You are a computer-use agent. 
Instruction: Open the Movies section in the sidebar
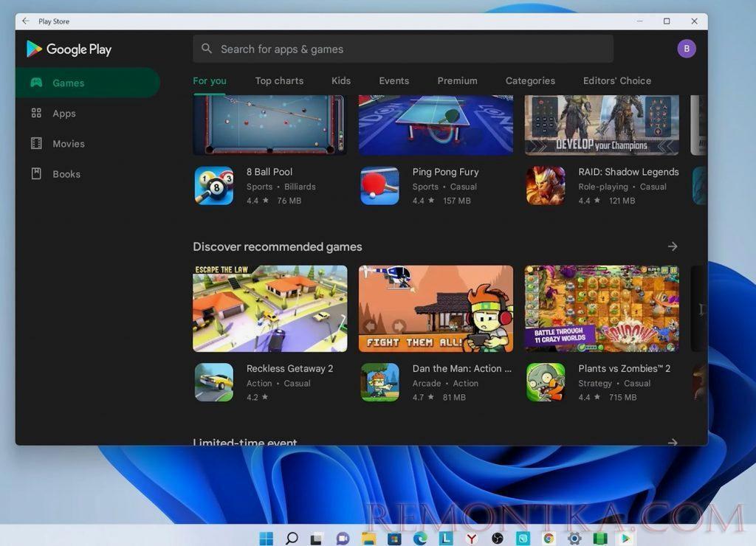[68, 143]
